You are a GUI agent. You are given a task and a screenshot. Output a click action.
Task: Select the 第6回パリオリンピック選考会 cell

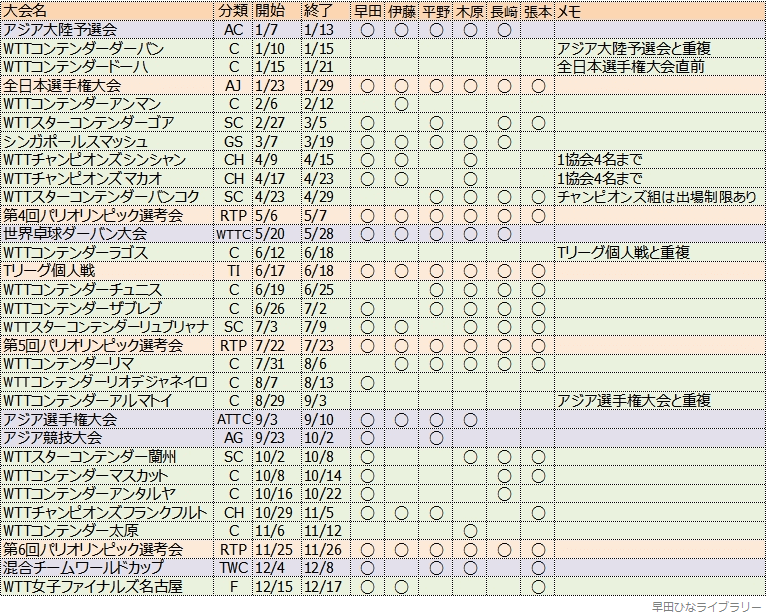(107, 550)
